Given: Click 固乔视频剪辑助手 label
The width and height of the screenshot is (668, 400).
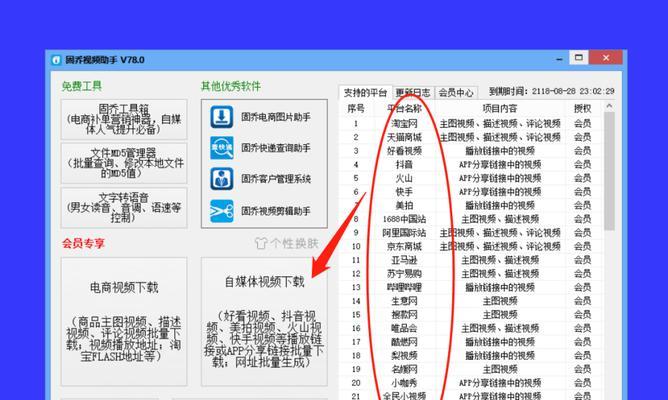Looking at the screenshot, I should [x=276, y=211].
